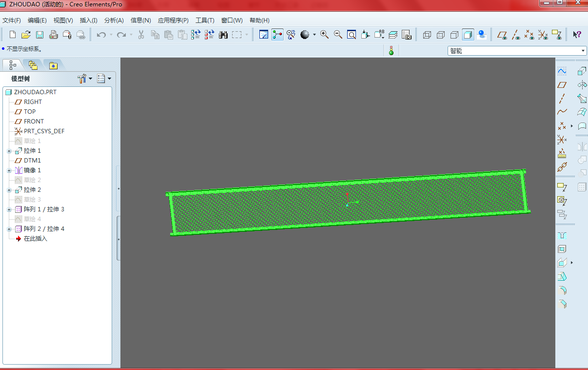Click the Save file toolbar icon

(39, 35)
